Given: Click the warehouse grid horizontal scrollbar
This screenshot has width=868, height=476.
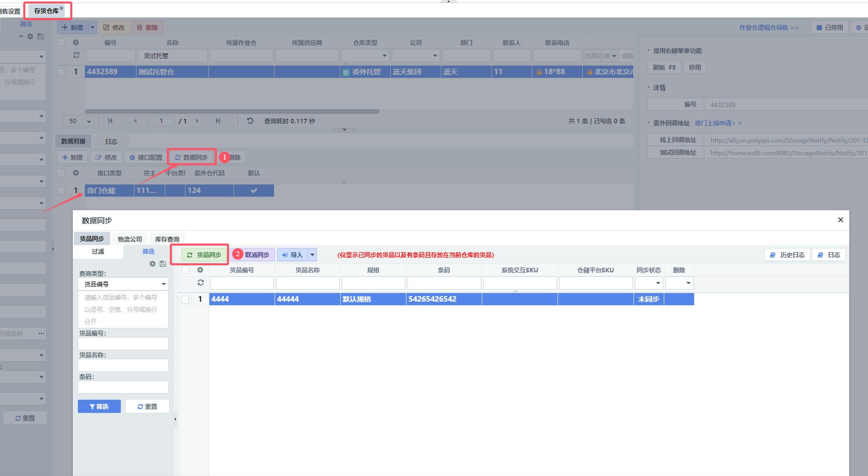Looking at the screenshot, I should [x=232, y=112].
